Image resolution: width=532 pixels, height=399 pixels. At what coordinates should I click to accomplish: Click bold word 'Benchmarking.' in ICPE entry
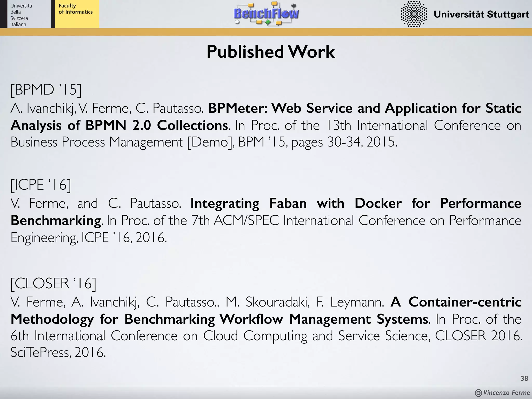click(57, 221)
